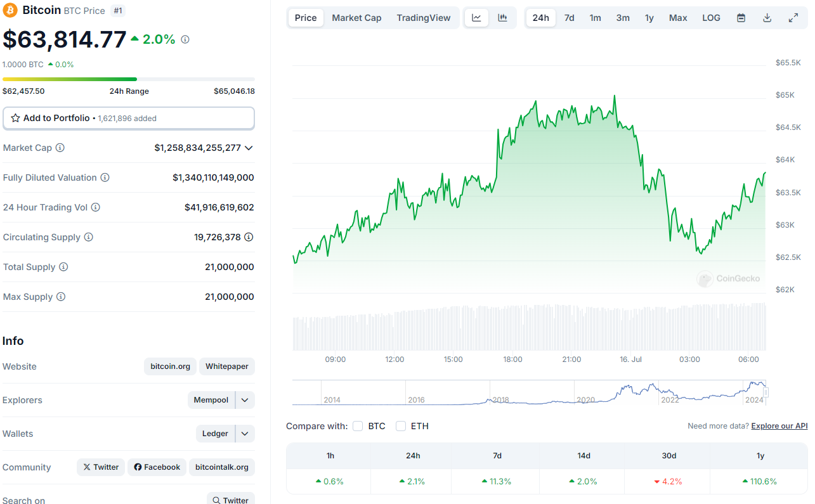Click the $1,340,110,149,000 valuation value
Screen dimensions: 815x504
click(213, 178)
